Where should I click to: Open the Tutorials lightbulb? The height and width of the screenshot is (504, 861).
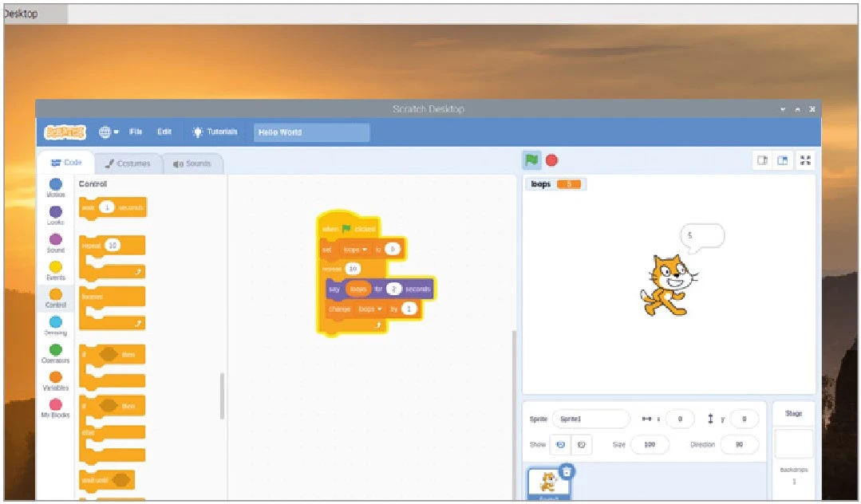[x=215, y=132]
